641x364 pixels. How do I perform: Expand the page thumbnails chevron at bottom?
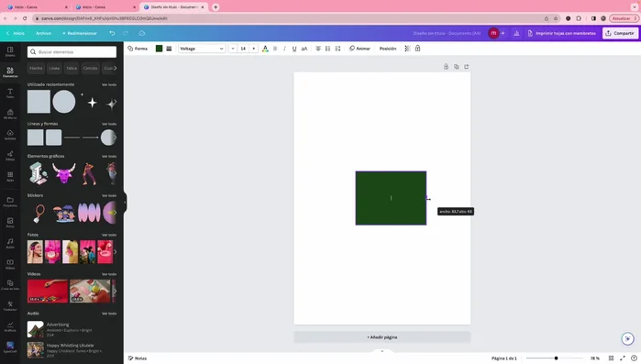382,351
